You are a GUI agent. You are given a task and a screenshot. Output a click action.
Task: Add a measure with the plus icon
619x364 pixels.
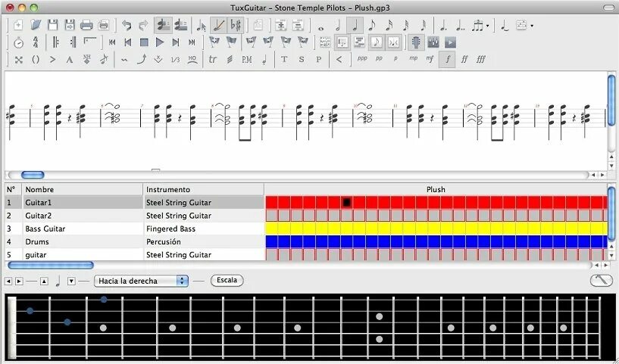pos(280,25)
